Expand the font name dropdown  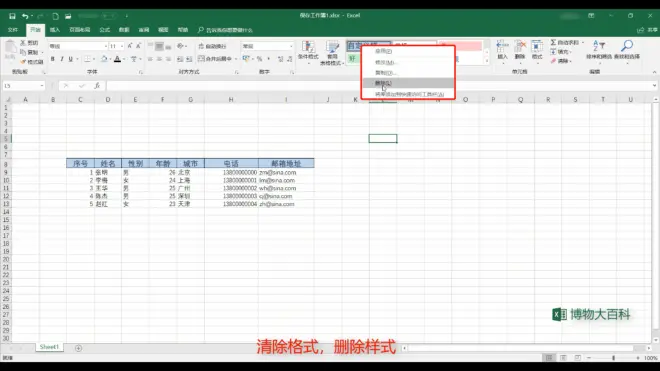106,46
